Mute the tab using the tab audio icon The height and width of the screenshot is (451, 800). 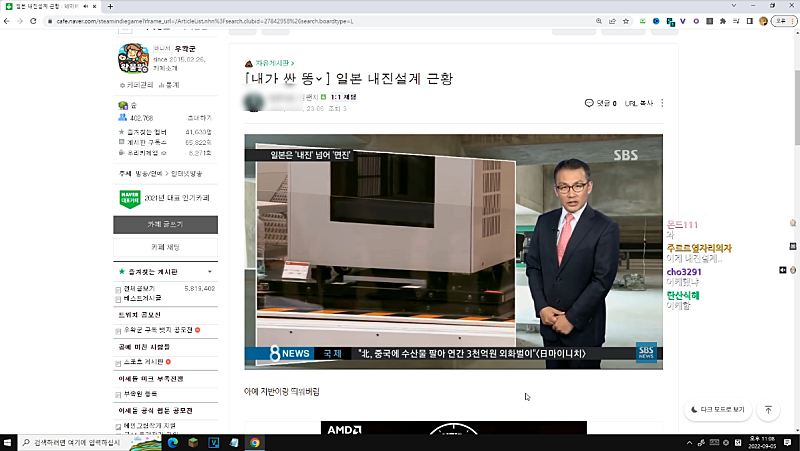(x=83, y=6)
